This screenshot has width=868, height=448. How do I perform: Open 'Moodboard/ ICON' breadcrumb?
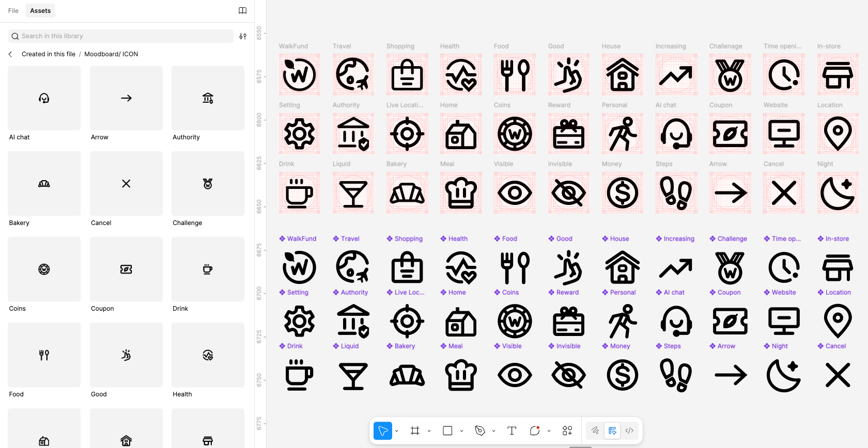tap(111, 54)
